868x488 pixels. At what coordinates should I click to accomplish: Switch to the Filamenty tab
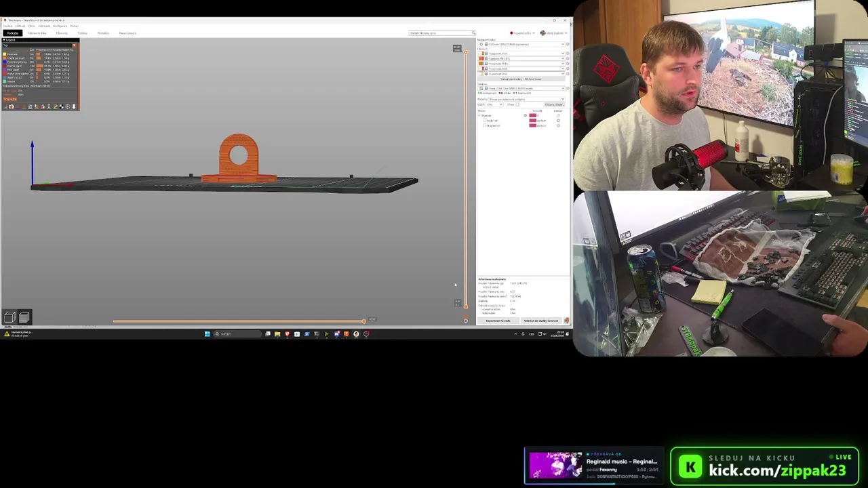point(62,33)
